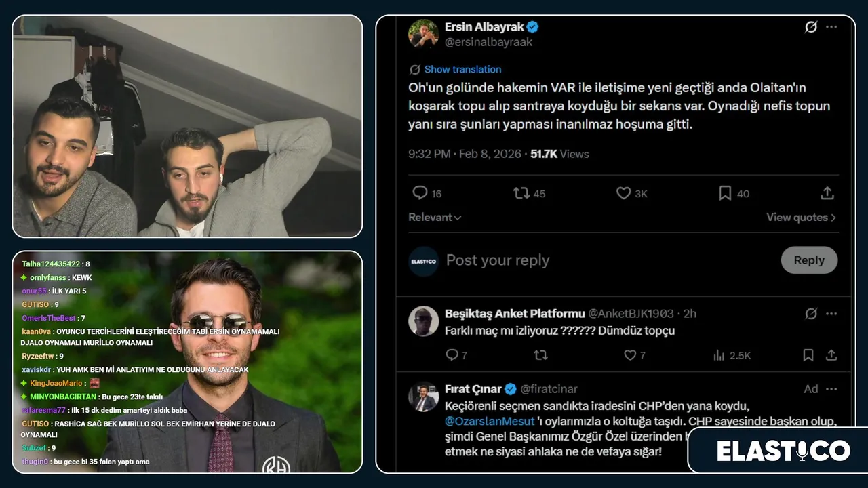
Task: Open the Relevant reply sorting dropdown
Action: coord(435,218)
